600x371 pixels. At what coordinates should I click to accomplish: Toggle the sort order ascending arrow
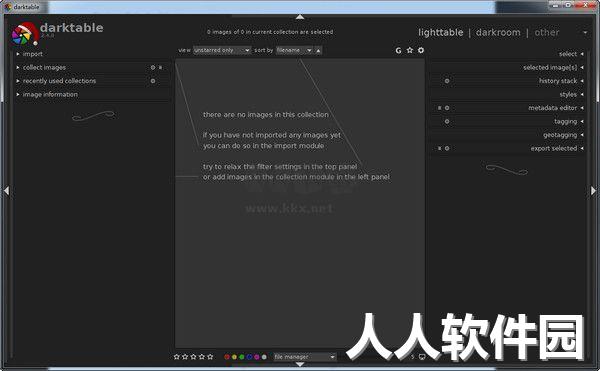pos(318,50)
